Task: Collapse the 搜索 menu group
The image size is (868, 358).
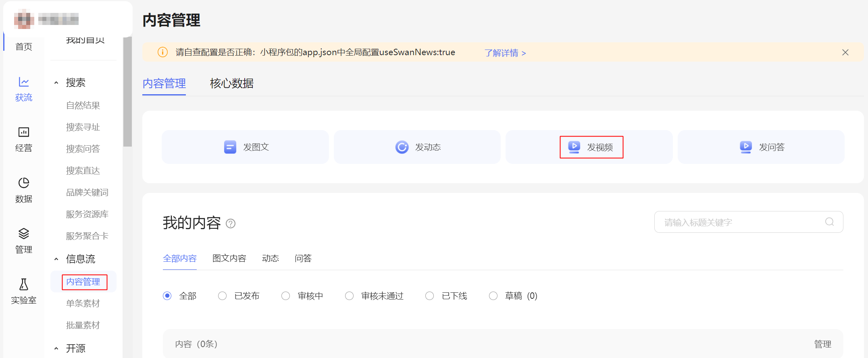Action: coord(56,83)
